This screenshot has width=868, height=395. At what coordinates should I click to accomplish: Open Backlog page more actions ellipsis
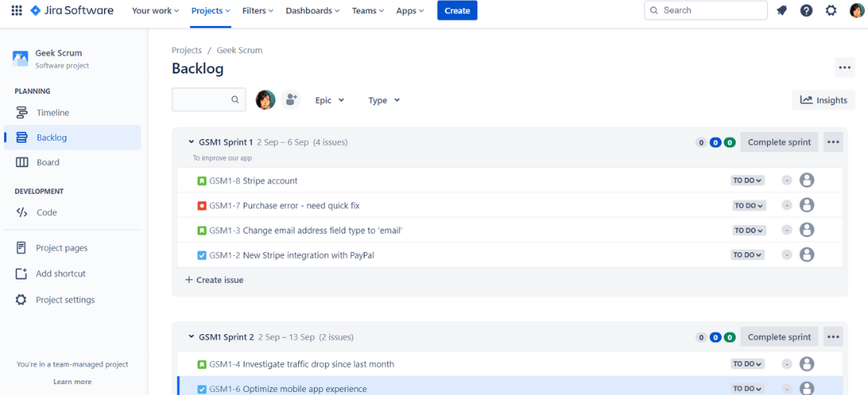click(x=844, y=68)
